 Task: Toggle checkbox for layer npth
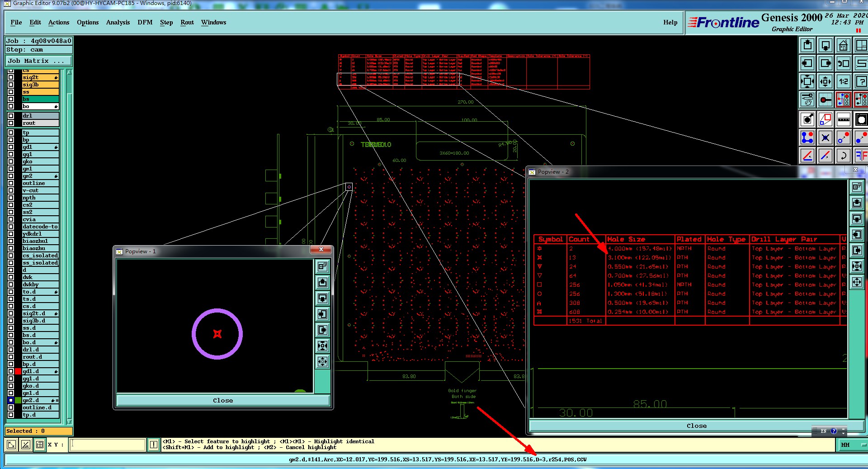[11, 198]
